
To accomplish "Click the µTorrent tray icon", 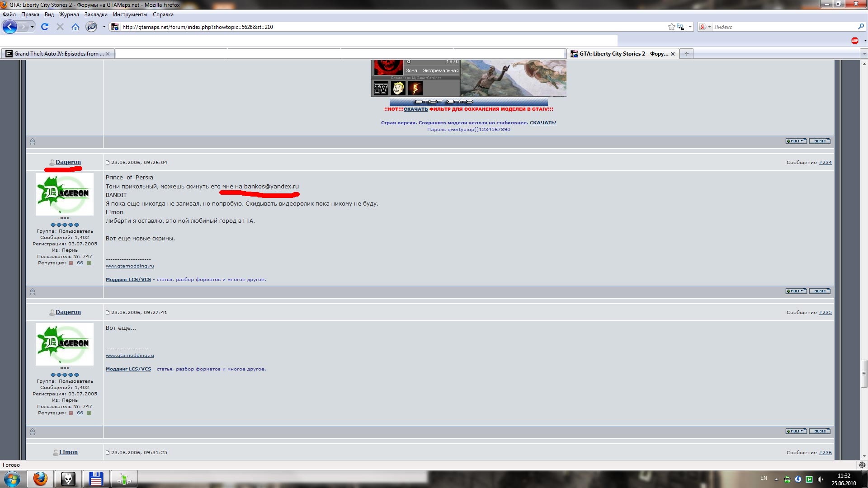I will tap(809, 479).
